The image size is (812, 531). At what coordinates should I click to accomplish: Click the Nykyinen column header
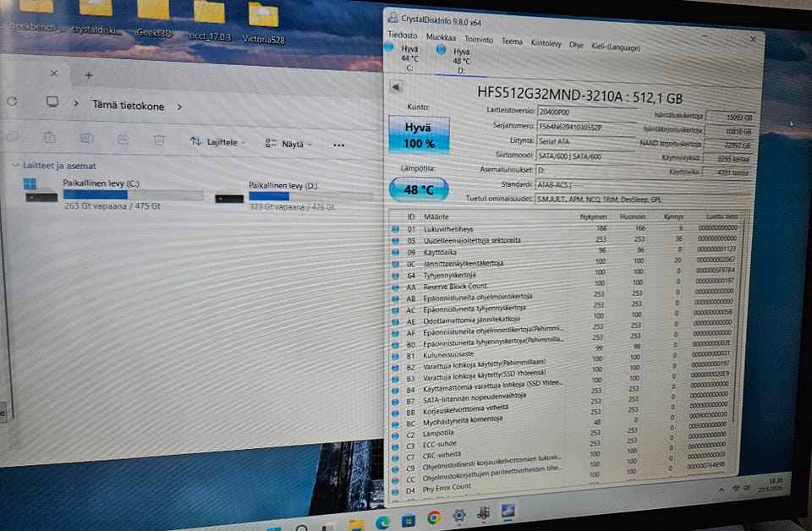593,216
